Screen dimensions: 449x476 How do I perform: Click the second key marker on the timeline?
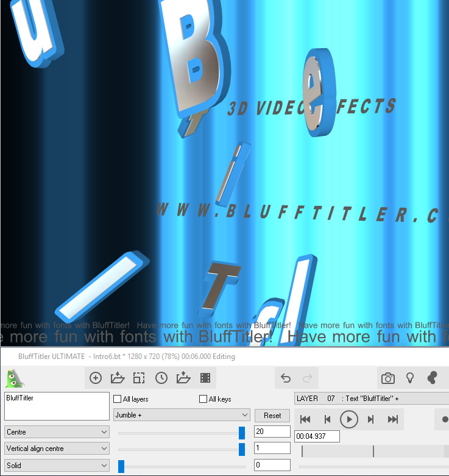point(373,451)
